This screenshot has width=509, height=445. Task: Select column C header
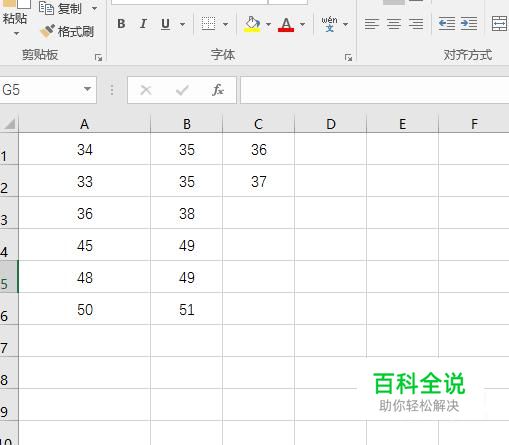coord(259,124)
